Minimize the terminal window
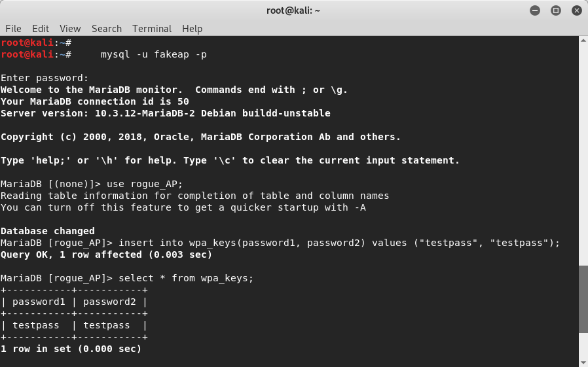 535,10
